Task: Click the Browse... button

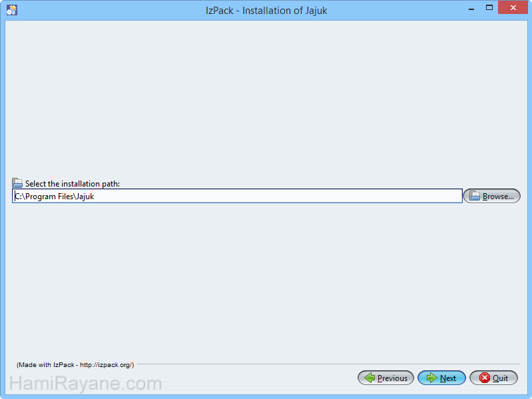Action: (x=491, y=196)
